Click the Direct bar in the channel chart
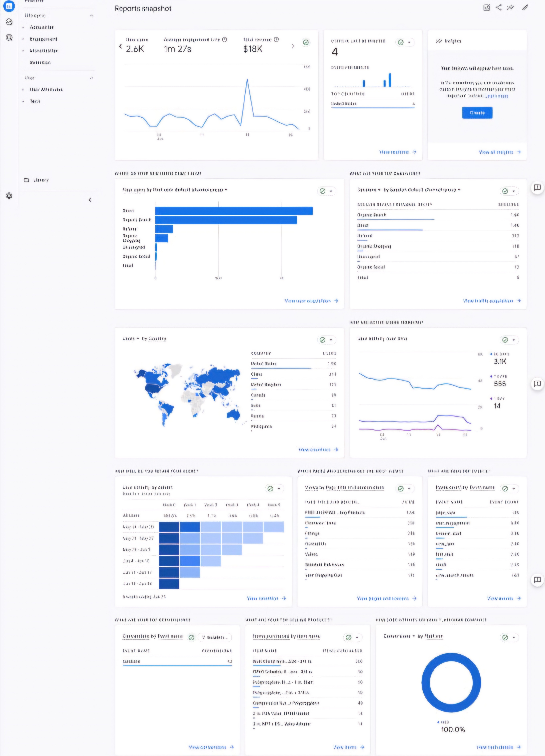Image resolution: width=545 pixels, height=756 pixels. click(x=234, y=211)
